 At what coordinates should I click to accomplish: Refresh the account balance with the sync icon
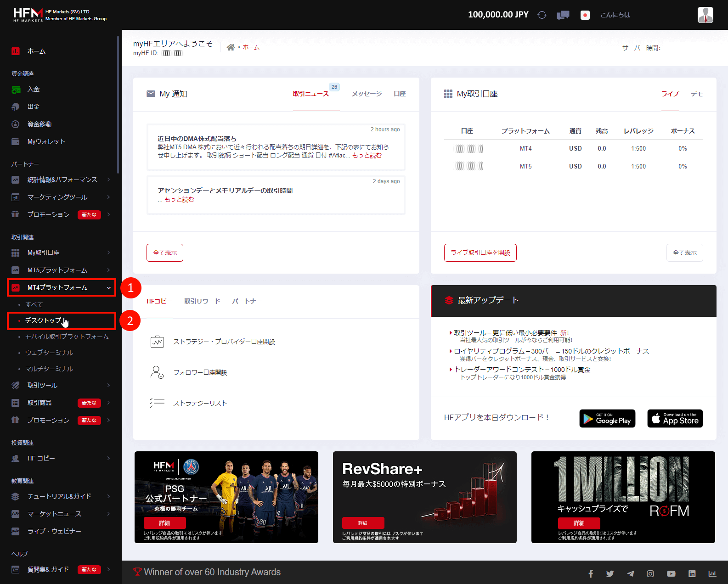542,15
